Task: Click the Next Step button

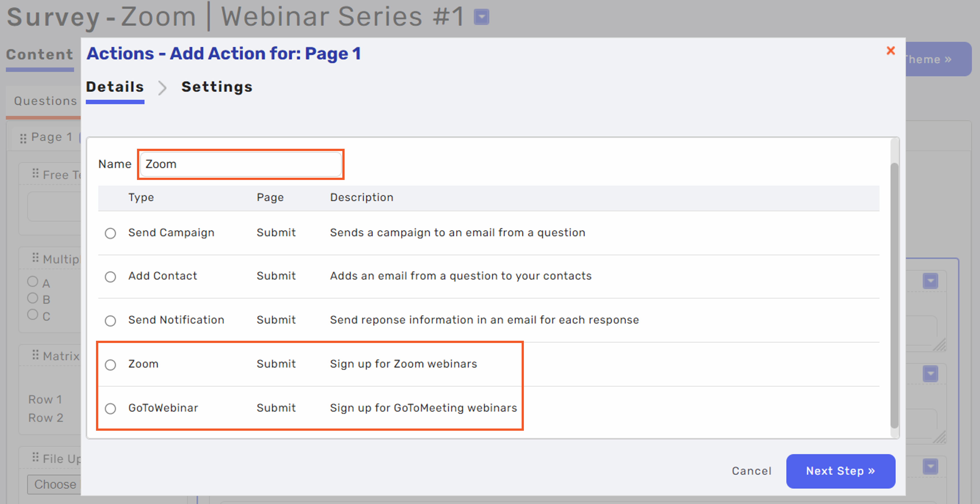Action: [840, 471]
